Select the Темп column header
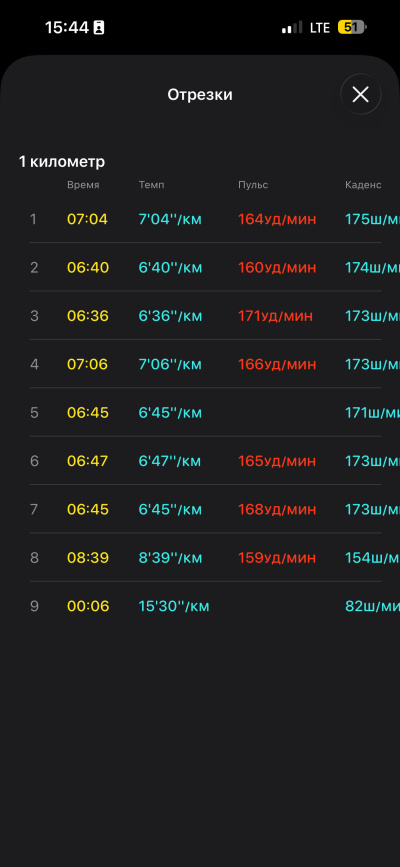The image size is (400, 867). 151,185
